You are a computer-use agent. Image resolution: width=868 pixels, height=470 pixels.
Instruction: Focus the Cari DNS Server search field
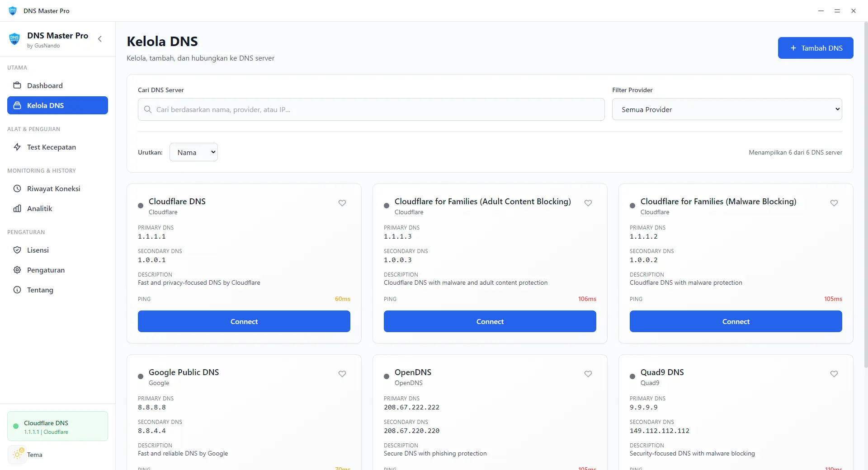(x=371, y=109)
